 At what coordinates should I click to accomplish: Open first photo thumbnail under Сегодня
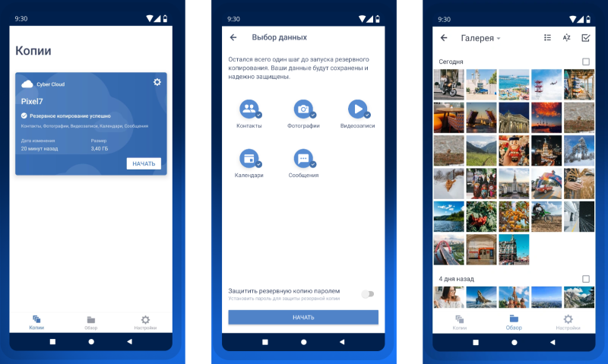pyautogui.click(x=448, y=84)
